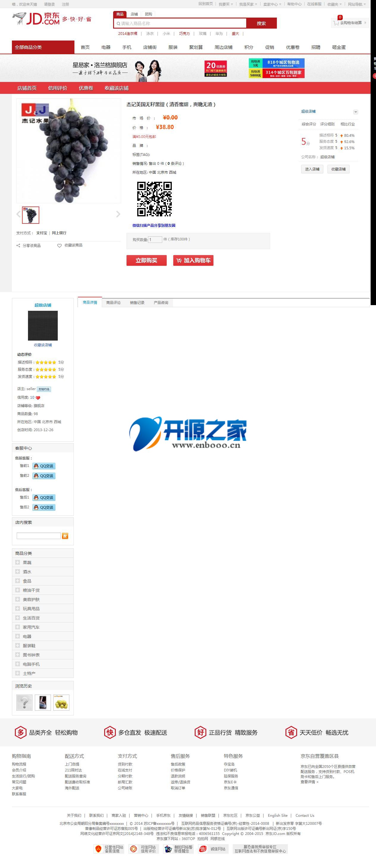Expand the 美容护肤 category

coord(18,599)
